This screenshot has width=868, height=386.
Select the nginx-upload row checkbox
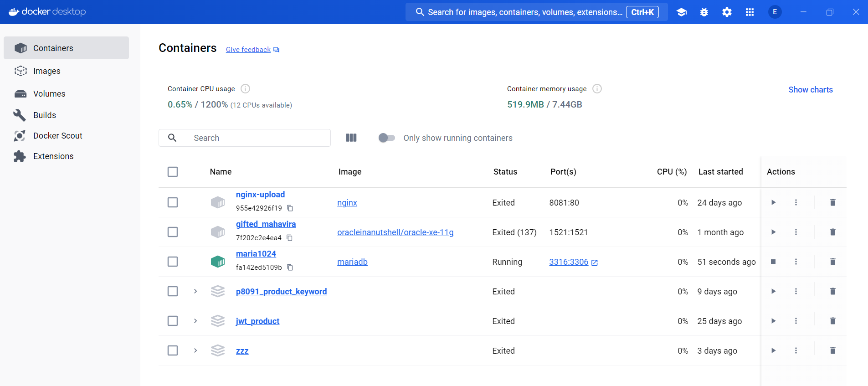click(x=173, y=202)
